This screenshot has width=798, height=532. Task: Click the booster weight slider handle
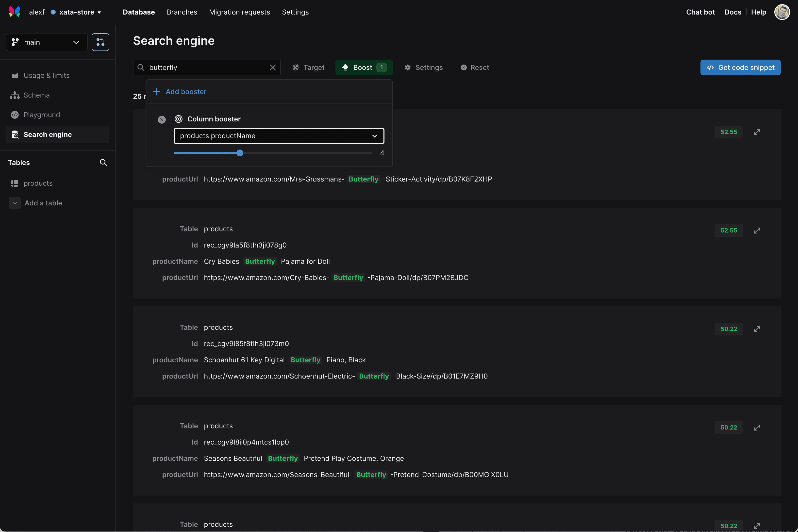(240, 153)
